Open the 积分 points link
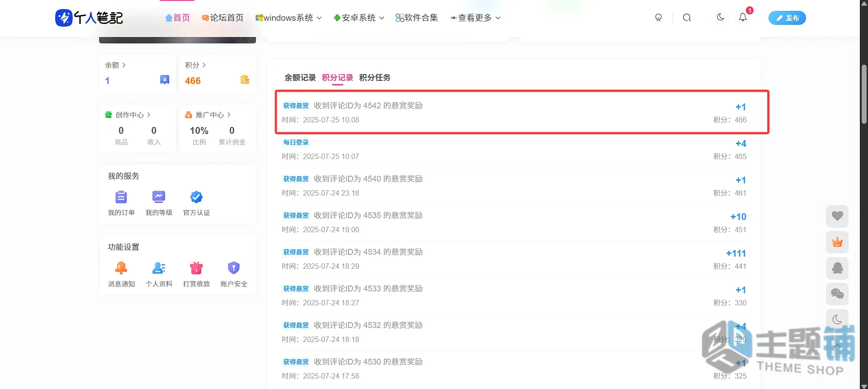Image resolution: width=868 pixels, height=389 pixels. 195,65
